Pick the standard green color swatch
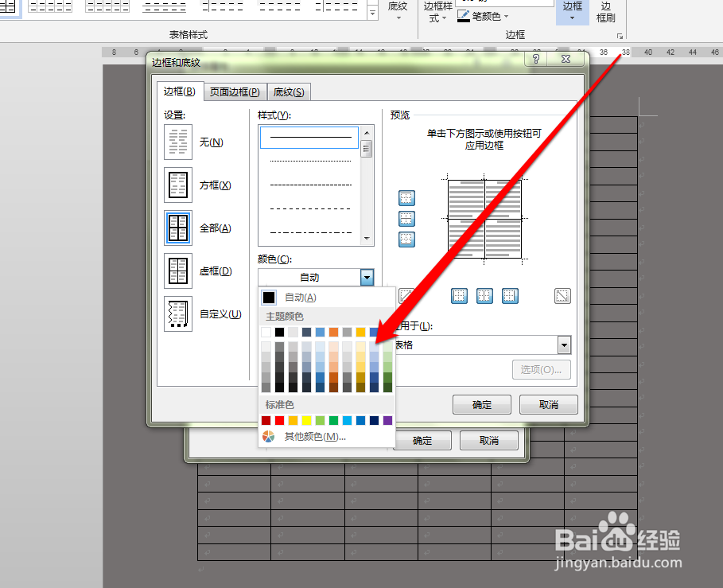This screenshot has height=588, width=723. (334, 420)
